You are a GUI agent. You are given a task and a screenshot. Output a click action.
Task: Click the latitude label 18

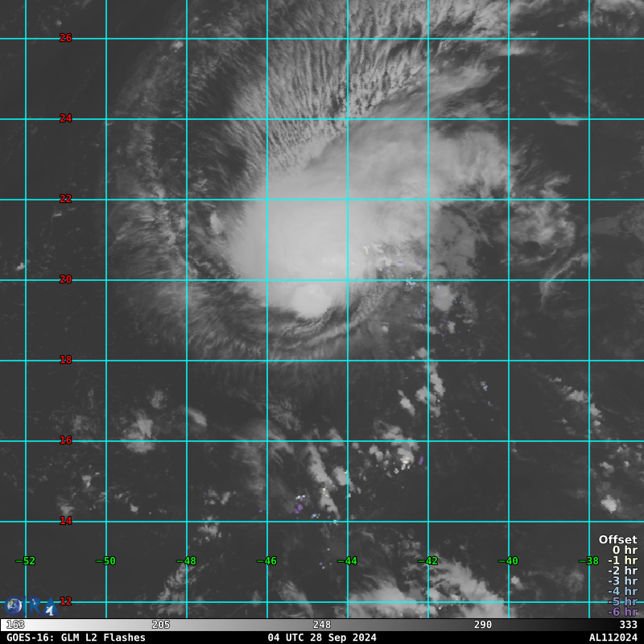coord(66,360)
